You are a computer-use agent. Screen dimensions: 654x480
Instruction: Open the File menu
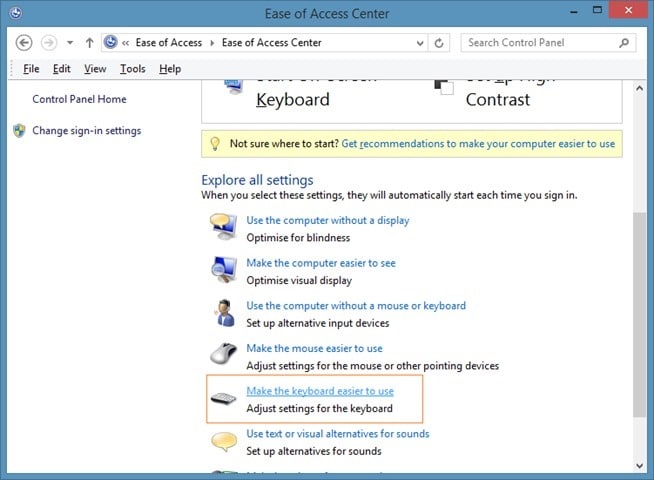31,69
